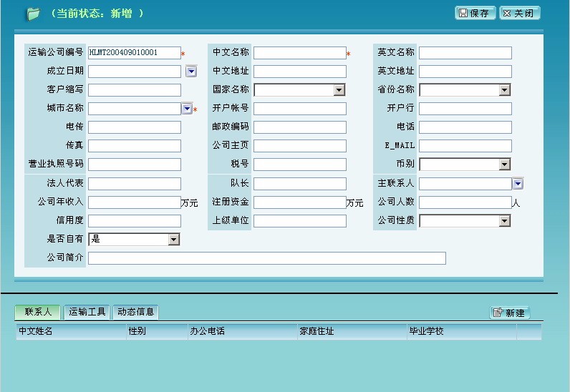Click the 中文姓名 column header
The width and height of the screenshot is (570, 392).
coord(72,331)
